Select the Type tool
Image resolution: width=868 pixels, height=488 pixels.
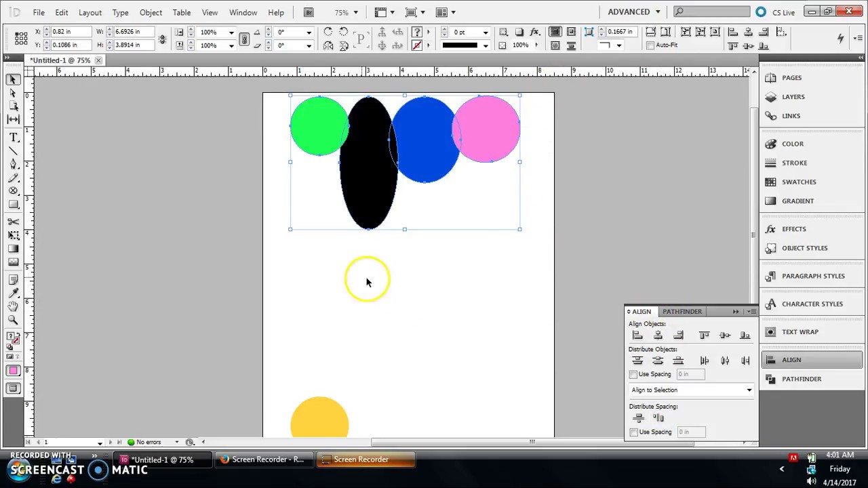click(13, 138)
